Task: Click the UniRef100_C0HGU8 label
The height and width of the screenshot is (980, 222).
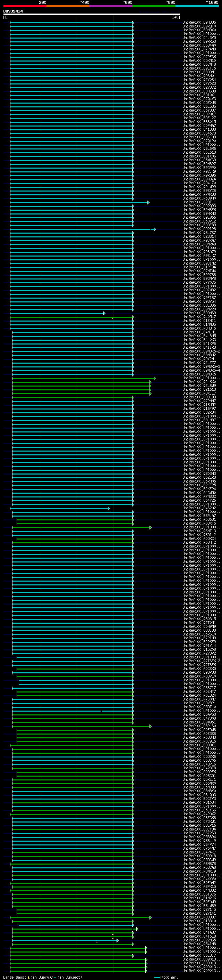Action: tap(199, 91)
